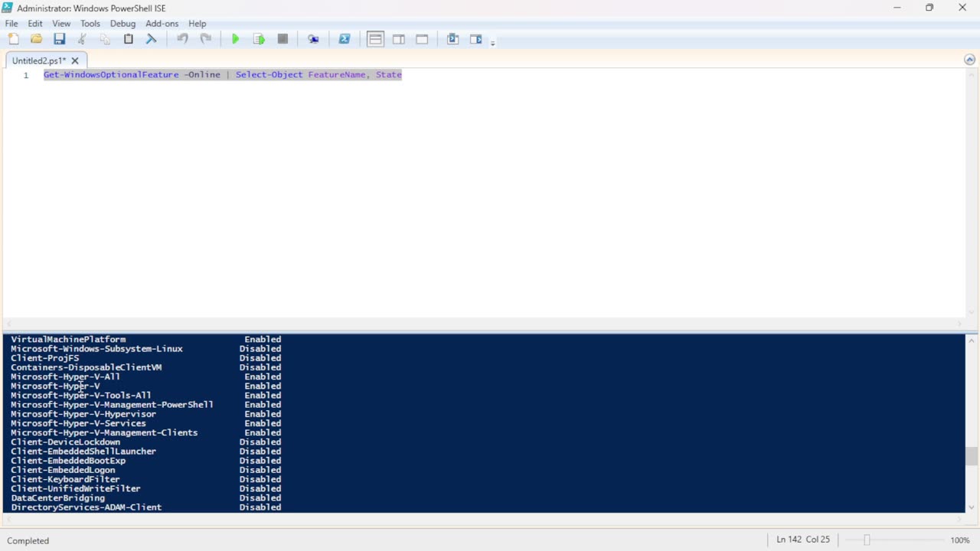Image resolution: width=980 pixels, height=551 pixels.
Task: Expand toolbar options overflow arrow
Action: pos(492,42)
